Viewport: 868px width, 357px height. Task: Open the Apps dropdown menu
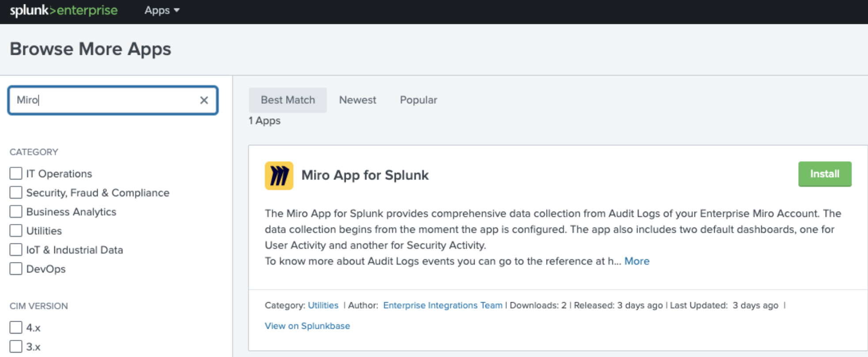click(162, 10)
